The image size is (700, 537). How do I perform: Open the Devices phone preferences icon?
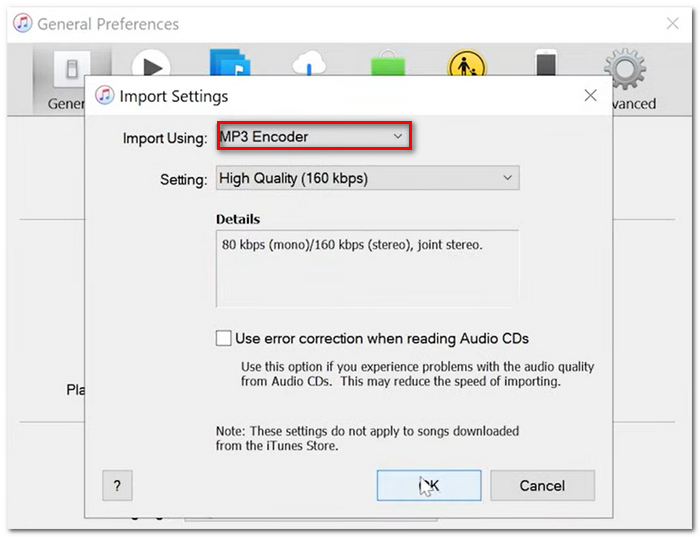click(x=546, y=62)
